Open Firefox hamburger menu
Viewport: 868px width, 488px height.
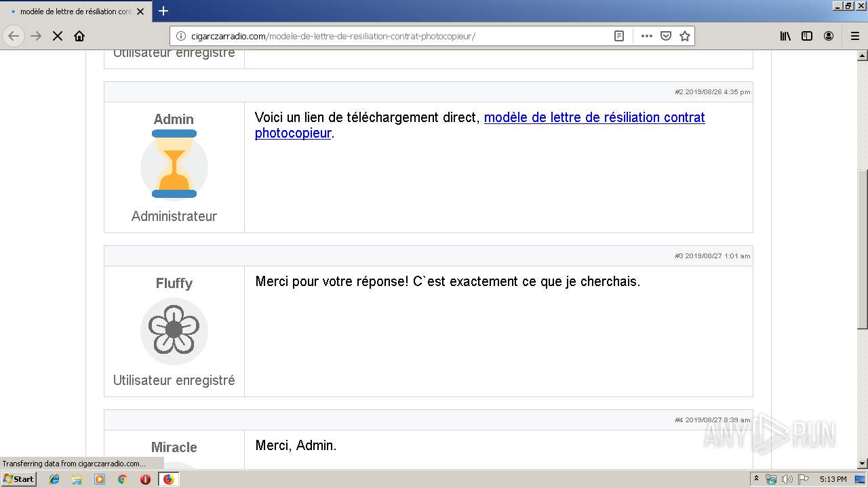[x=855, y=36]
